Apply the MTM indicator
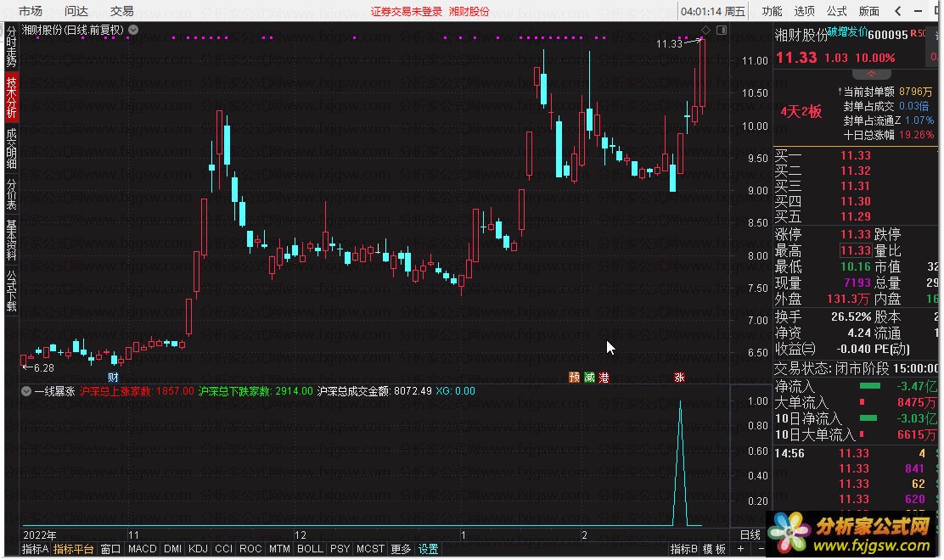Viewport: 944px width, 560px height. coord(279,549)
